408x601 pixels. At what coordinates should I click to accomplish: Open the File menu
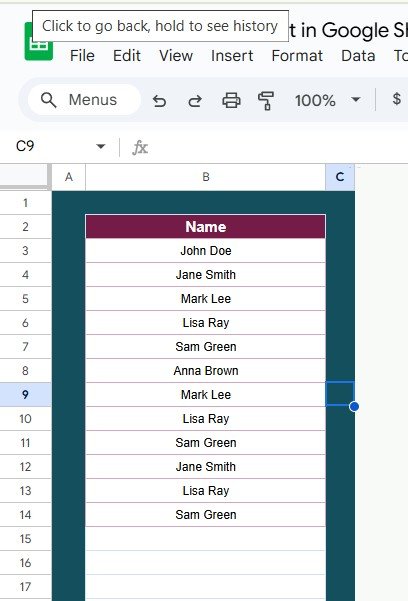pyautogui.click(x=82, y=56)
